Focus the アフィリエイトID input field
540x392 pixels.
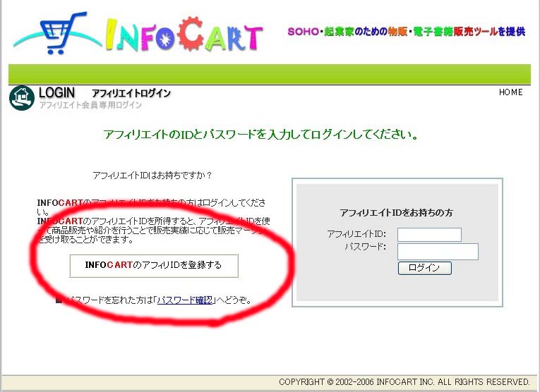click(x=429, y=235)
